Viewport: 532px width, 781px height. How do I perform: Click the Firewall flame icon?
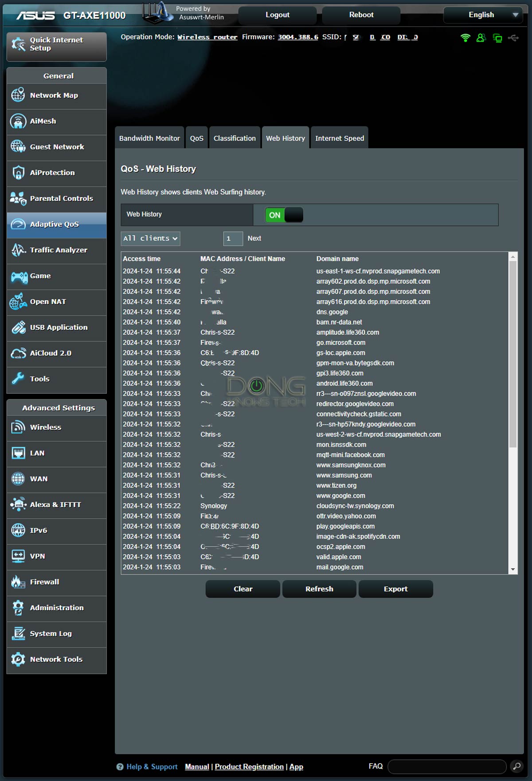coord(18,581)
